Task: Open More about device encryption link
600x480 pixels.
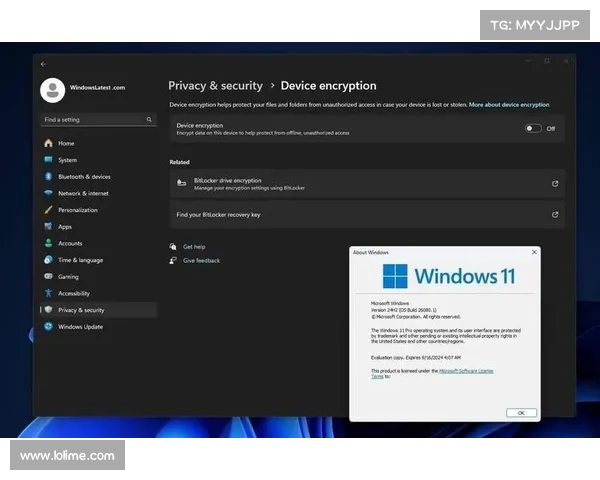Action: 509,104
